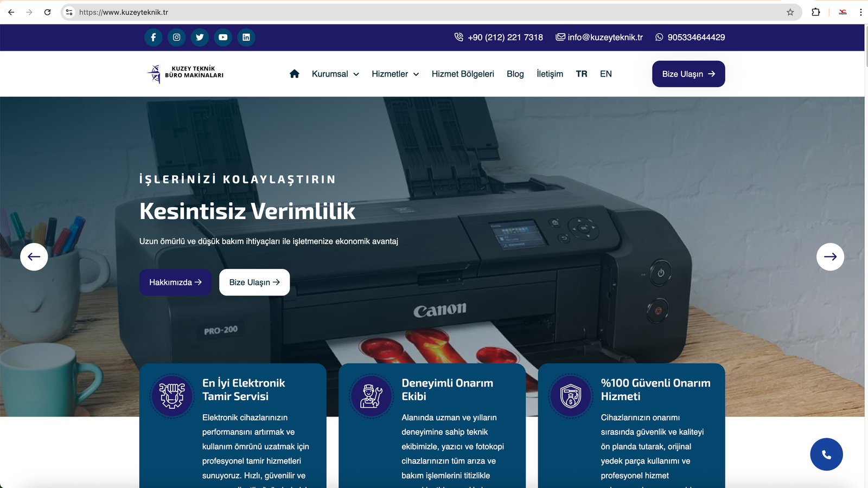Show previous slide with left arrow

point(34,257)
